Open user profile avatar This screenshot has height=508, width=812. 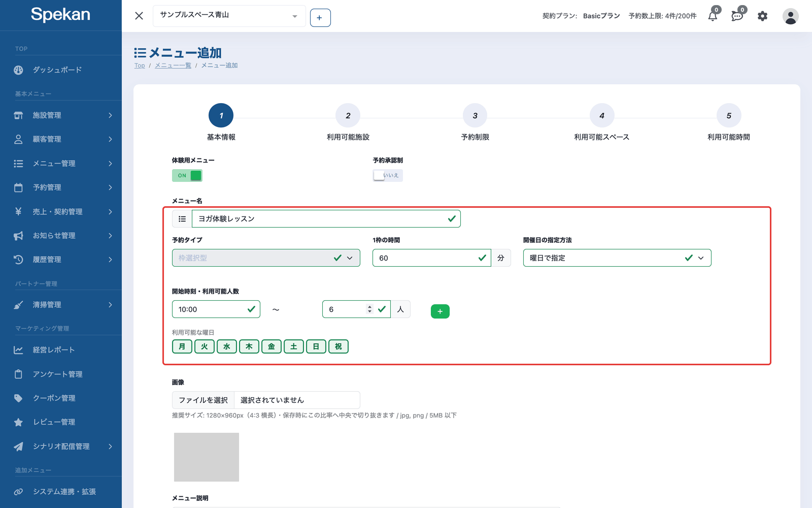pyautogui.click(x=790, y=16)
